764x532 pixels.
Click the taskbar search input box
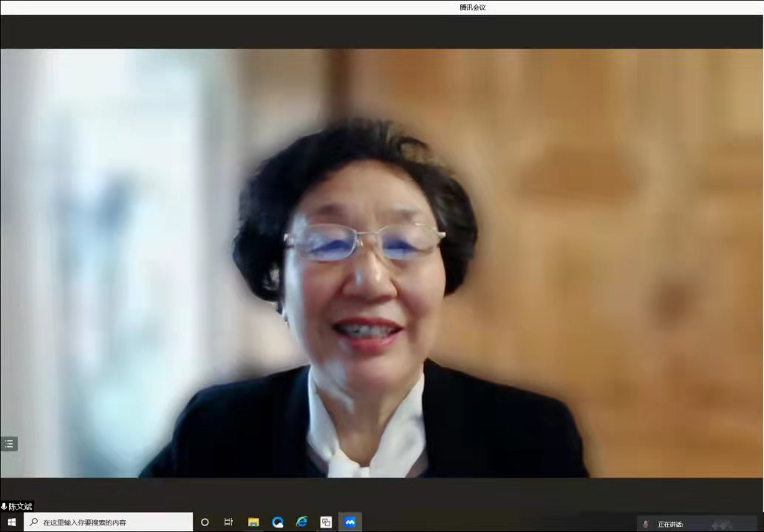pos(111,522)
